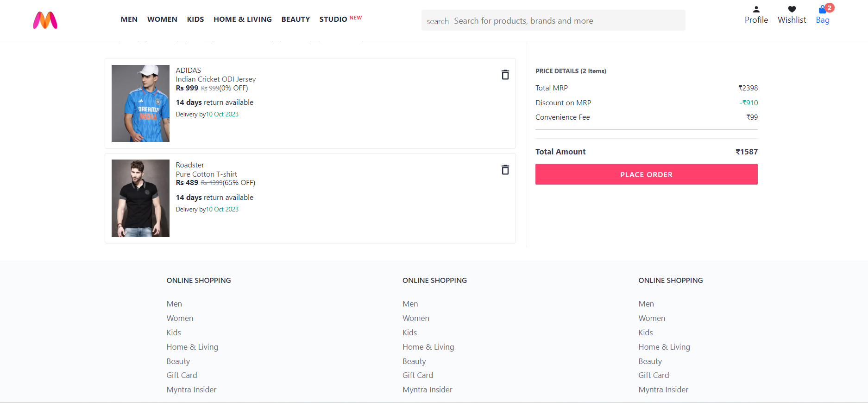The height and width of the screenshot is (403, 868).
Task: Open Men link in last footer column
Action: [x=646, y=304]
